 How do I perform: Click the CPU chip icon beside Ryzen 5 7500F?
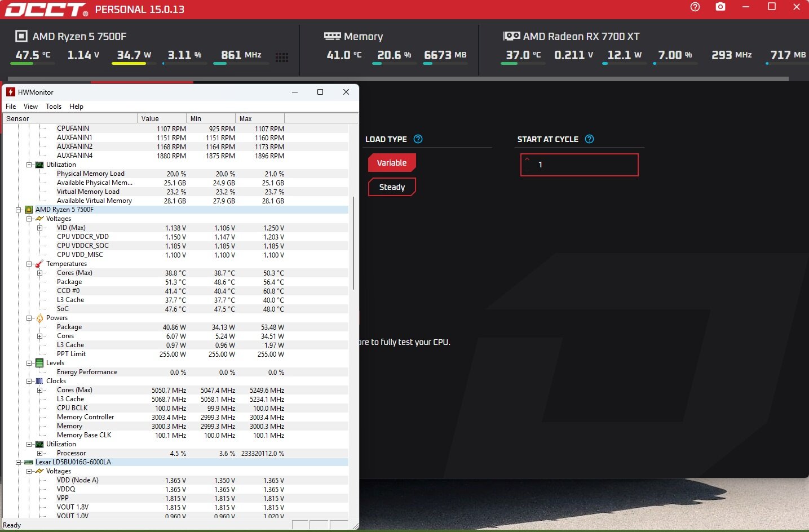(21, 36)
